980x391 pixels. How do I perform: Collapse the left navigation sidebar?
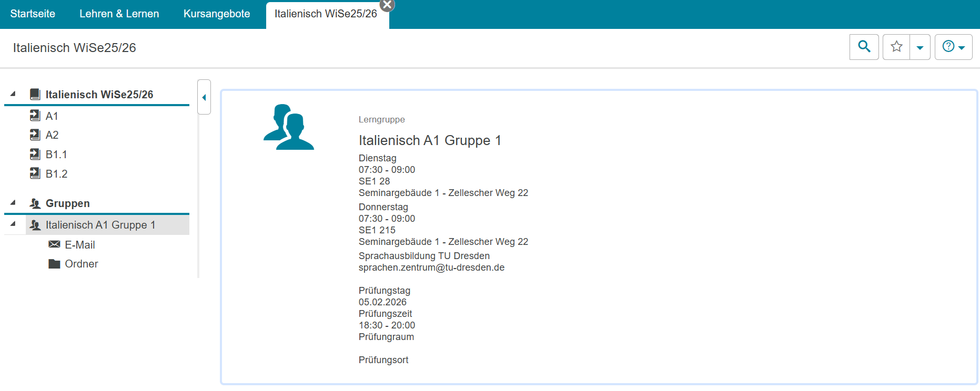click(204, 97)
